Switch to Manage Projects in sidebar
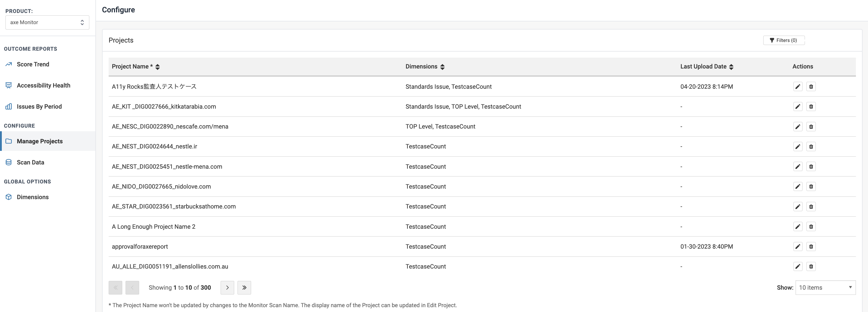The width and height of the screenshot is (868, 312). 40,141
